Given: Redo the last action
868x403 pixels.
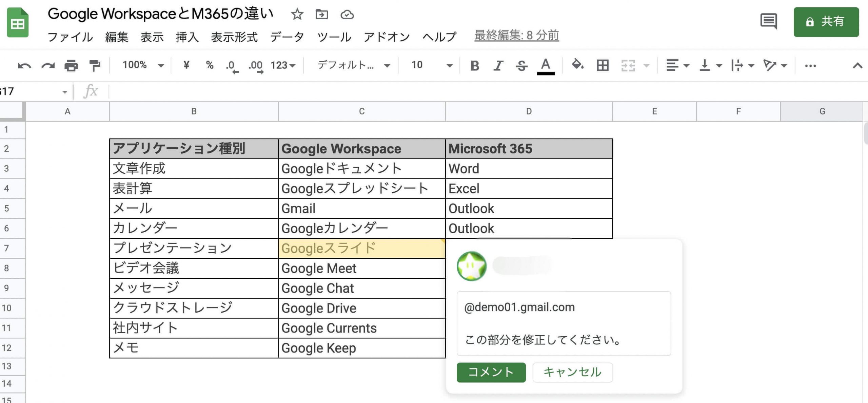Looking at the screenshot, I should (x=48, y=65).
